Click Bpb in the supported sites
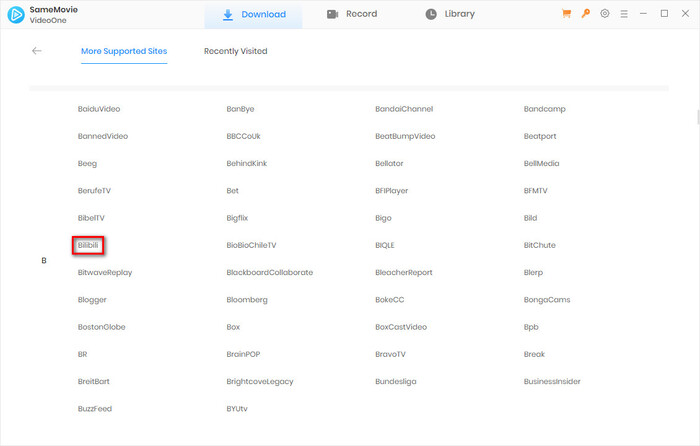This screenshot has width=700, height=446. tap(531, 327)
